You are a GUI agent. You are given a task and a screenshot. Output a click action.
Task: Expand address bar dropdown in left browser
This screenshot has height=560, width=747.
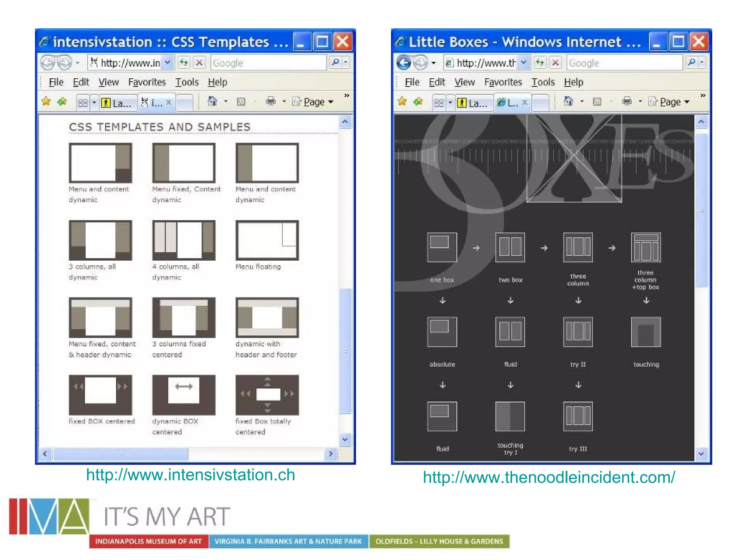[167, 63]
